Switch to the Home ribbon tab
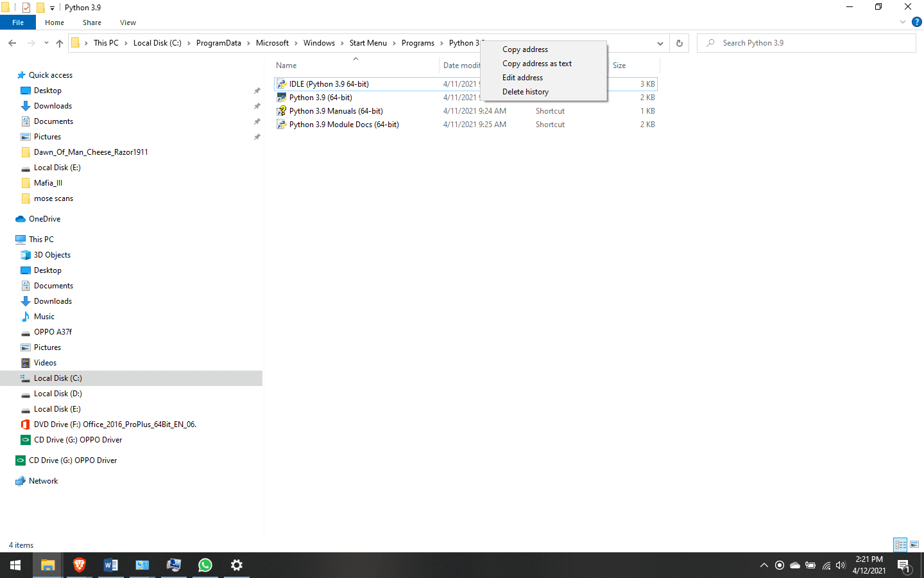924x578 pixels. [x=55, y=22]
